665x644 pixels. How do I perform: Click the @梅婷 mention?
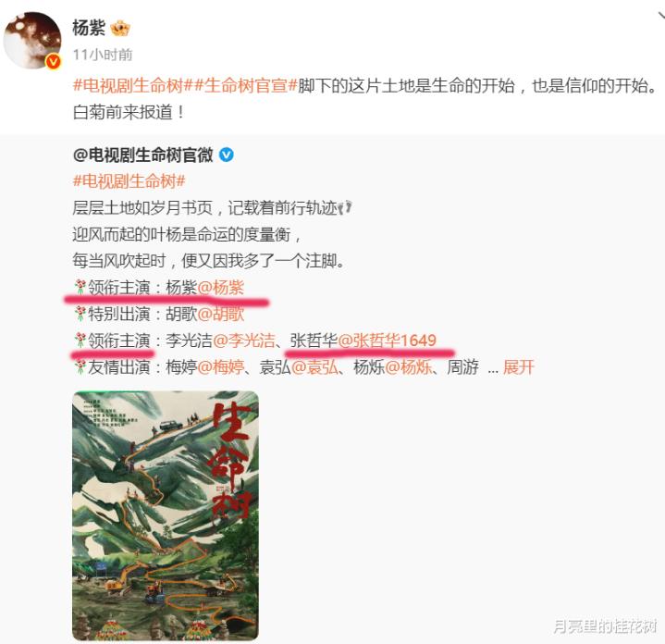pyautogui.click(x=221, y=367)
